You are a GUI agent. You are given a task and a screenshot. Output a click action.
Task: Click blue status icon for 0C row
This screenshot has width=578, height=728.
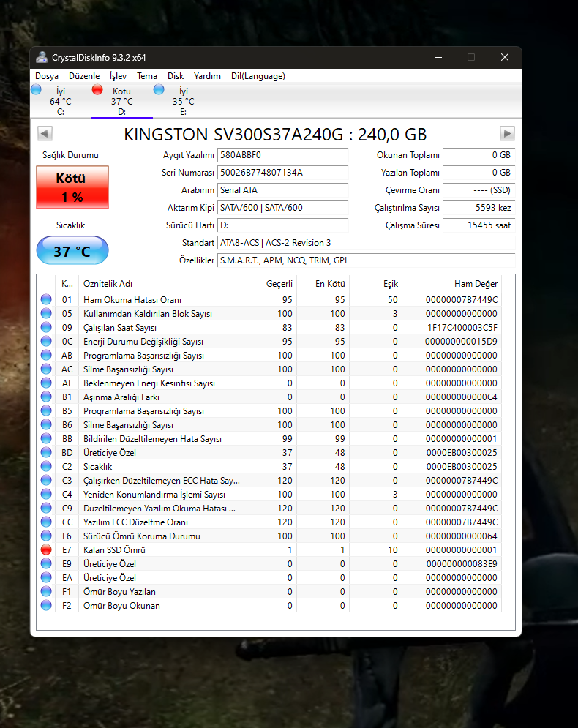(46, 341)
